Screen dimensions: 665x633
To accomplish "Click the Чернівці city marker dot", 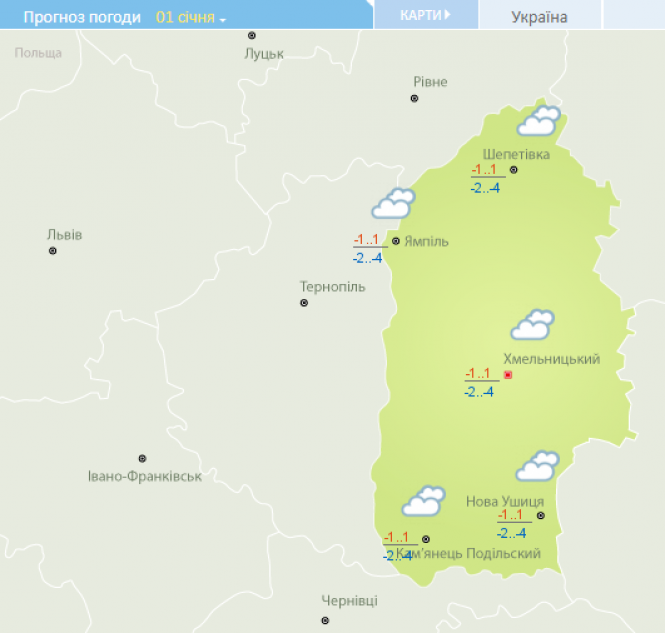I will click(325, 620).
